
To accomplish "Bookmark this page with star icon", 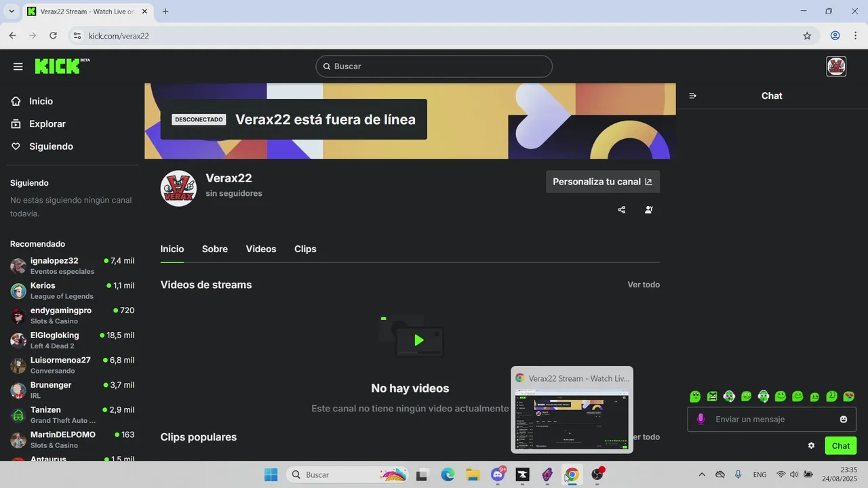I will click(x=807, y=36).
